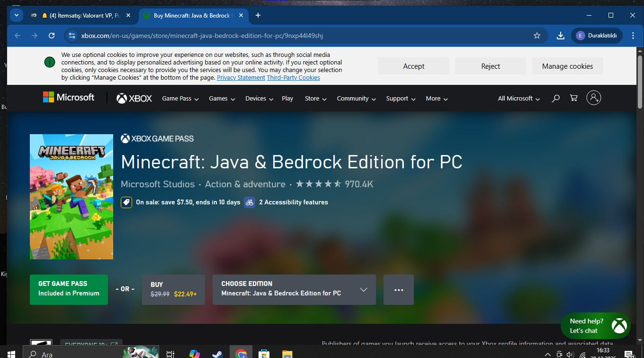The height and width of the screenshot is (358, 644).
Task: Click the Minecraft box art thumbnail
Action: [72, 197]
